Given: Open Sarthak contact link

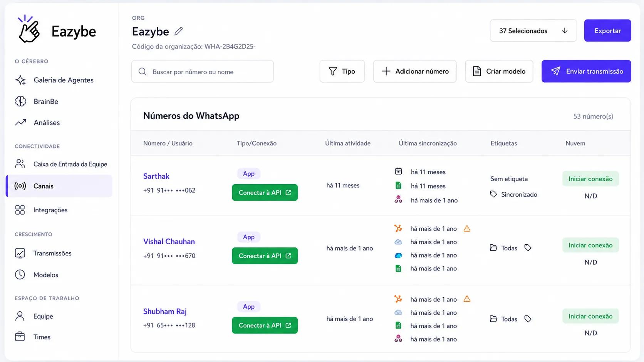Looking at the screenshot, I should 156,176.
